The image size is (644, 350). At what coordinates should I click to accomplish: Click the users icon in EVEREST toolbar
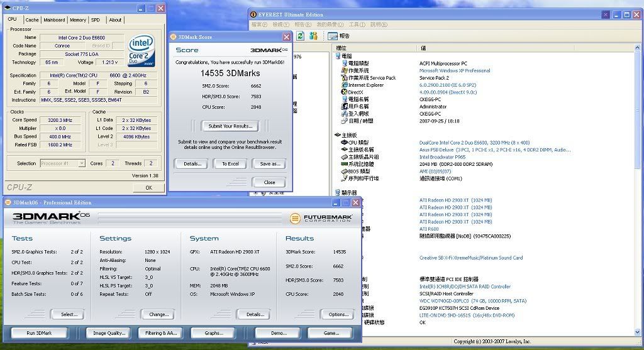coord(313,36)
